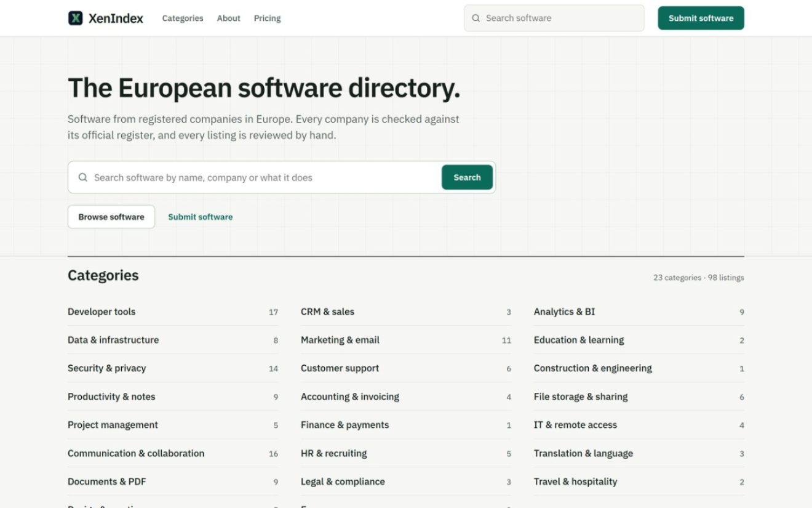Click 'The European software directory.' heading
This screenshot has width=812, height=508.
(x=264, y=88)
